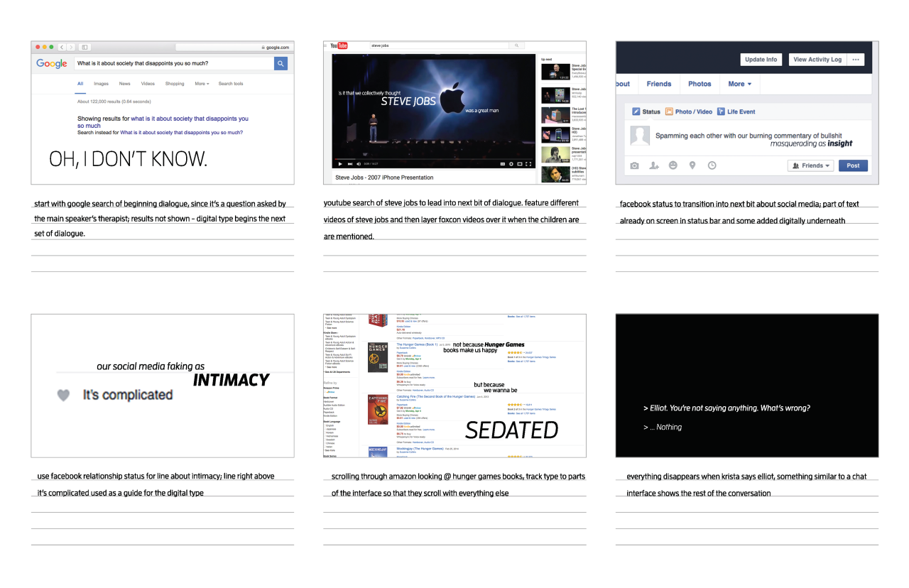Switch YouTube player to theater mode
Viewport: 909px width, 588px height.
point(520,164)
